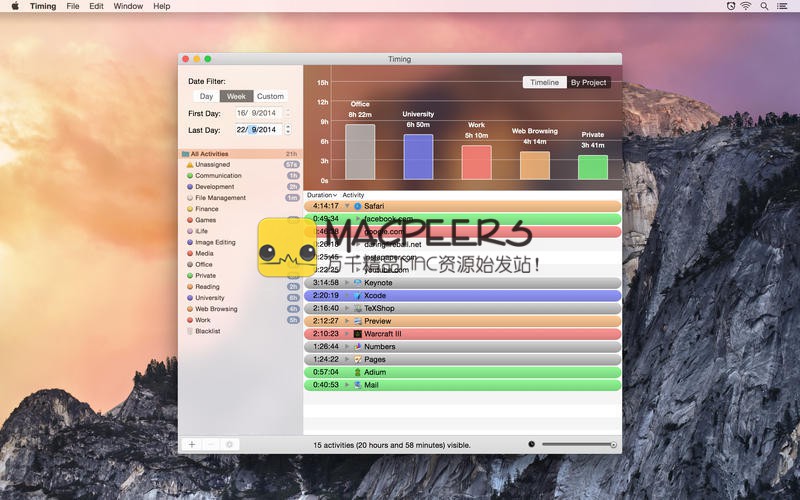Viewport: 800px width, 500px height.
Task: Click the Xcode app icon
Action: [x=358, y=295]
